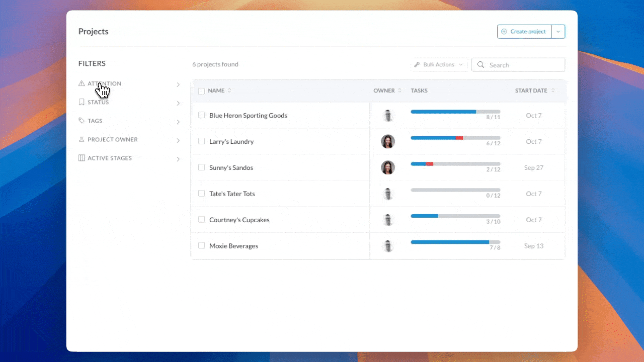644x362 pixels.
Task: Toggle the select-all checkbox in the header
Action: (201, 91)
